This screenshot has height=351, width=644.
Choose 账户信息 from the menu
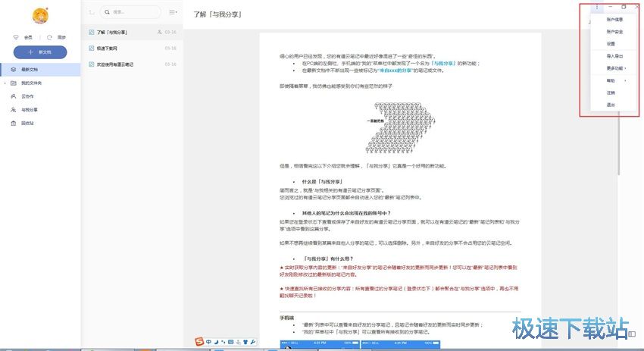click(x=614, y=19)
